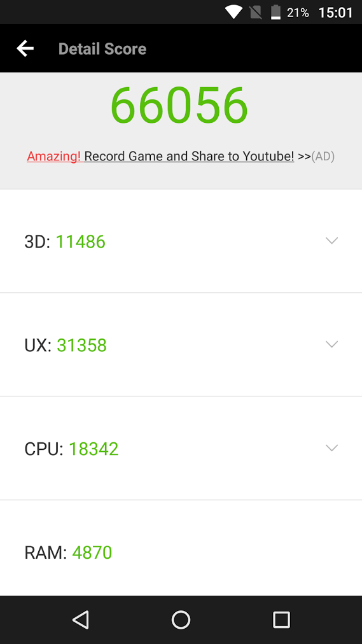
Task: Expand the UX score details chevron
Action: point(331,344)
